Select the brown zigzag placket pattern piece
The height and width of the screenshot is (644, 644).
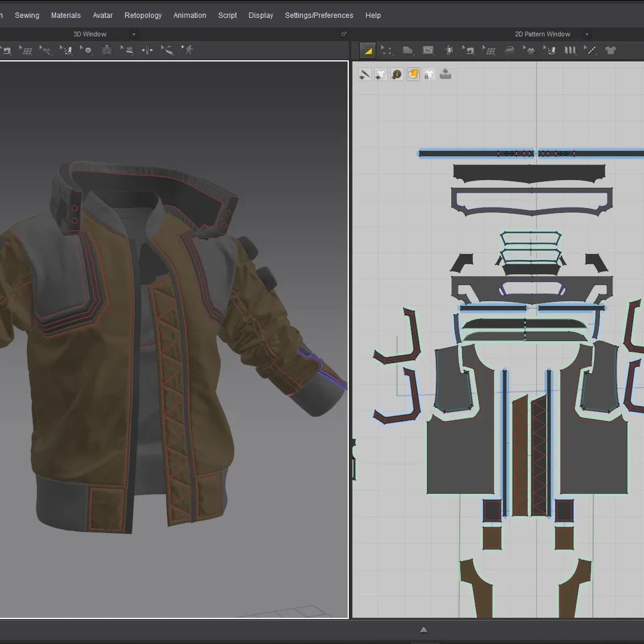[539, 456]
